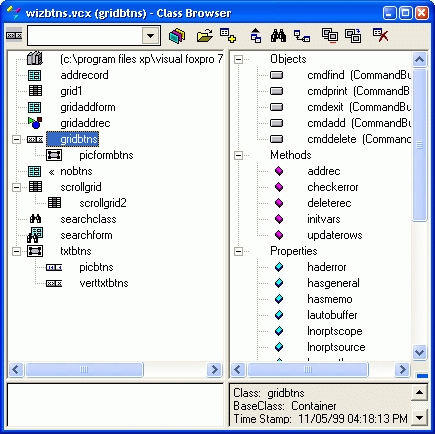The image size is (435, 434).
Task: Select the cmdexit object
Action: (x=359, y=107)
